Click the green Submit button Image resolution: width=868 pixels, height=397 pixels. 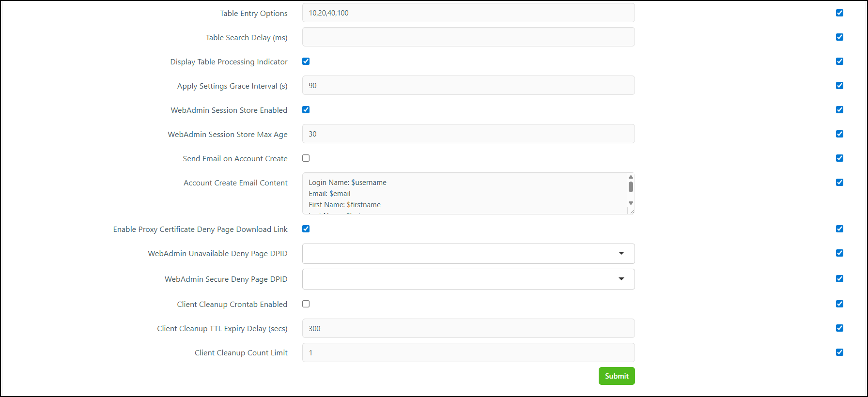(617, 376)
